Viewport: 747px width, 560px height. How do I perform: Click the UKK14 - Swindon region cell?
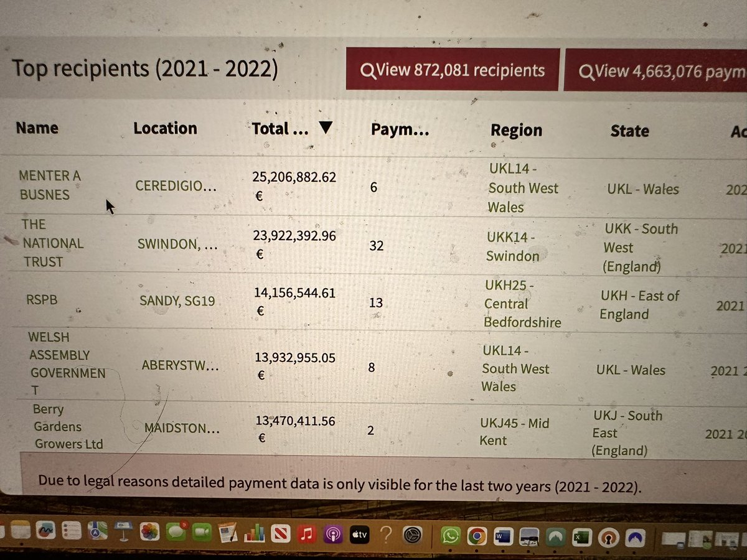513,246
